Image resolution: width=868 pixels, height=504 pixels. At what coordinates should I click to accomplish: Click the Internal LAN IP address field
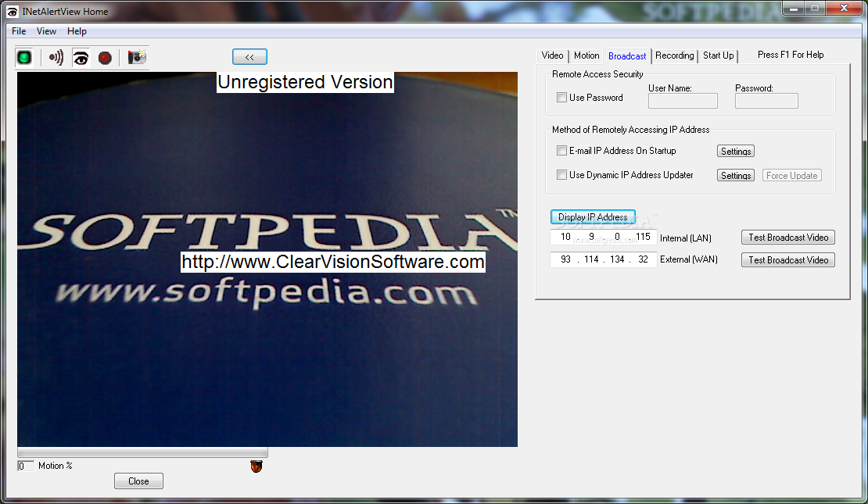pyautogui.click(x=604, y=238)
